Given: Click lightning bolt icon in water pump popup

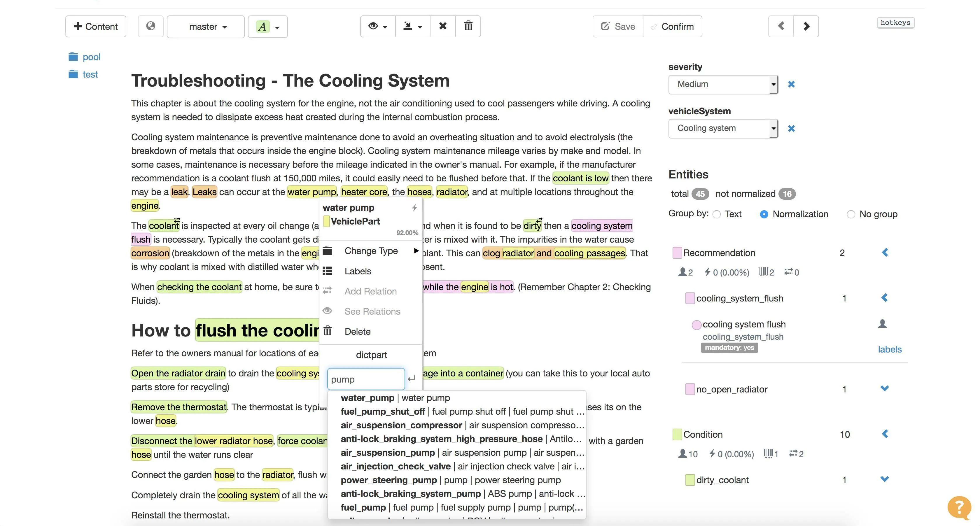Looking at the screenshot, I should (x=414, y=208).
